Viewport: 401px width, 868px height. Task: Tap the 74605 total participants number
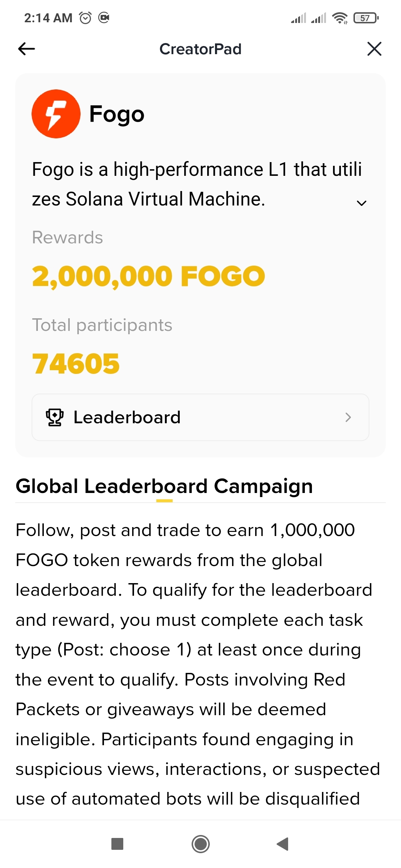(76, 364)
